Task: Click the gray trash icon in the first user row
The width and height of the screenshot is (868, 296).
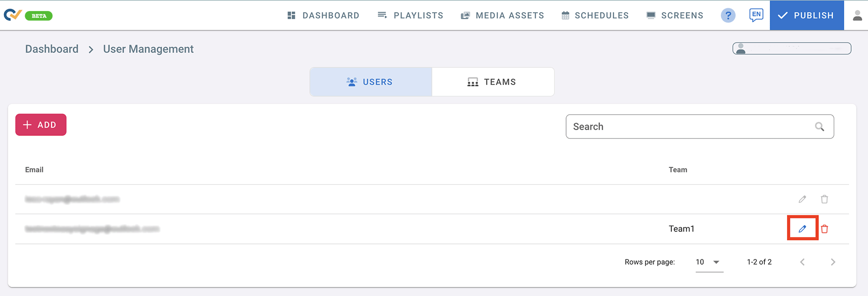Action: tap(825, 199)
